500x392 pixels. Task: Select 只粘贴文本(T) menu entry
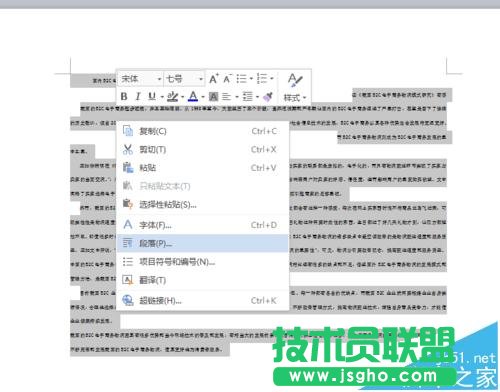203,186
